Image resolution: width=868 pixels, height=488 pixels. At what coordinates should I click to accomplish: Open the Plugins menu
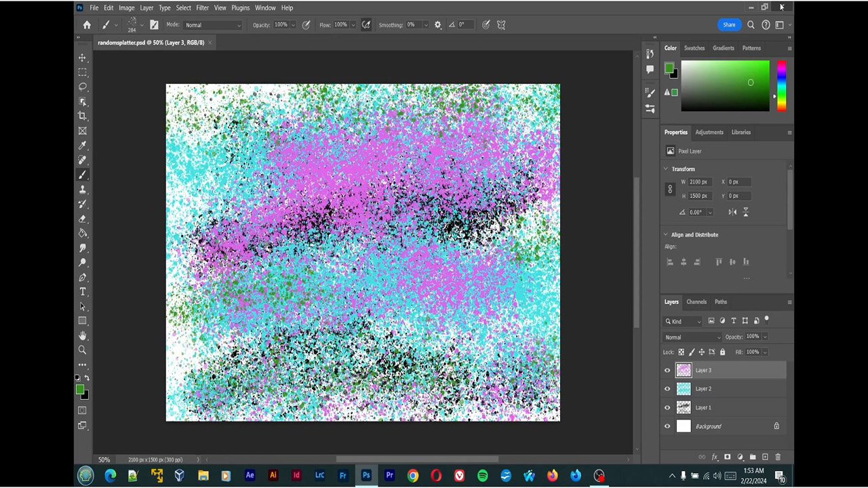pyautogui.click(x=241, y=8)
